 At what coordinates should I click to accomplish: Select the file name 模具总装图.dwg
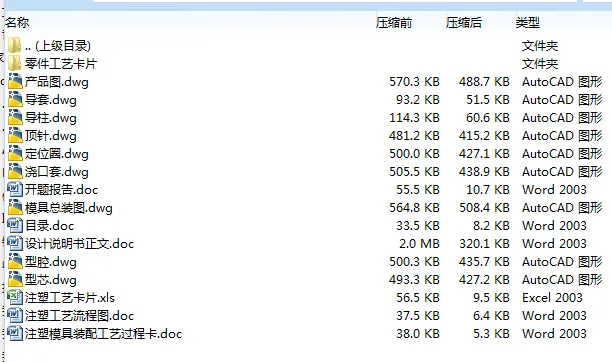tap(69, 207)
